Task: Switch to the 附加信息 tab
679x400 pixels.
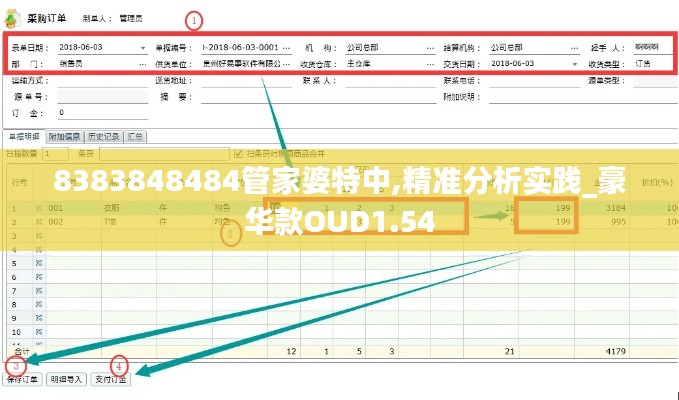Action: coord(65,137)
